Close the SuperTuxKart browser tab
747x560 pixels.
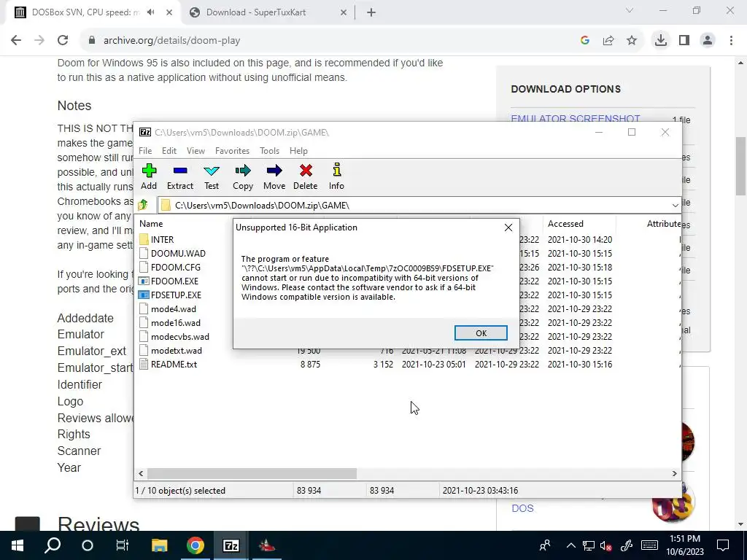pos(344,12)
